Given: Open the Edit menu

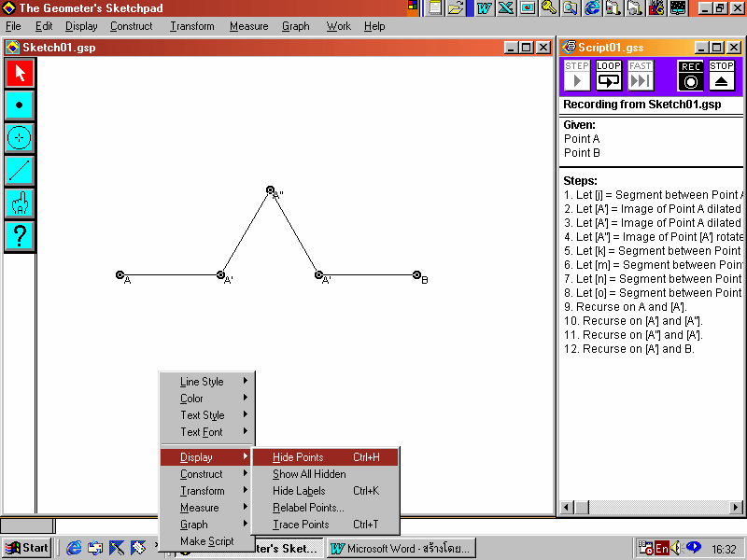Looking at the screenshot, I should point(44,26).
